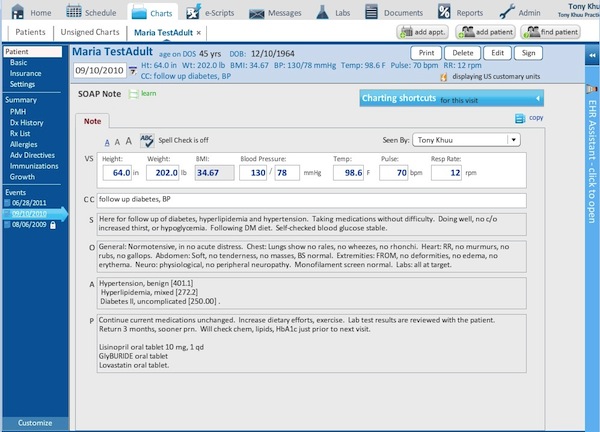Open the Messages envelope icon

pyautogui.click(x=256, y=14)
